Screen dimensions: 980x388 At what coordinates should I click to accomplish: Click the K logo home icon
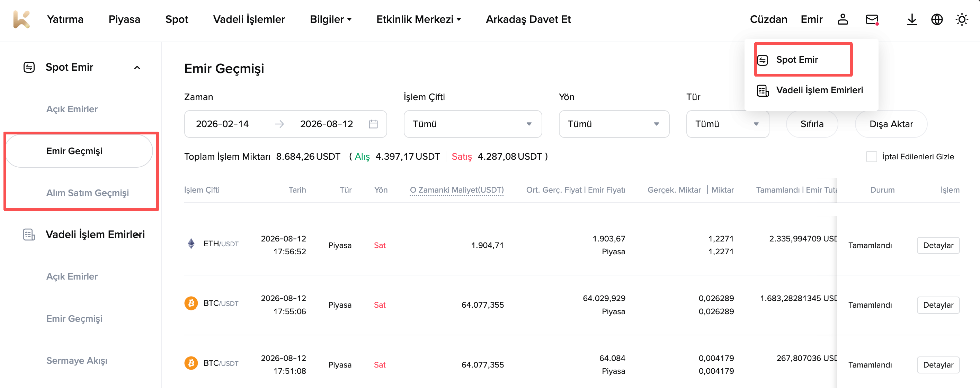pyautogui.click(x=21, y=19)
